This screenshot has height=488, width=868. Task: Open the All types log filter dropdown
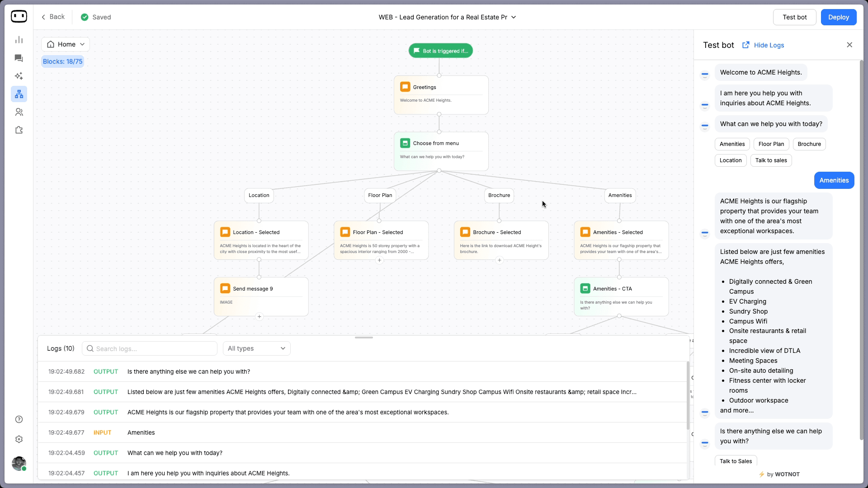(256, 348)
